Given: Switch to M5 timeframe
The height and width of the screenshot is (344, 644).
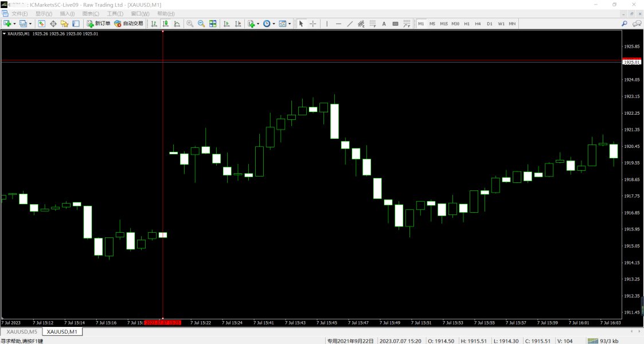Looking at the screenshot, I should click(x=432, y=24).
